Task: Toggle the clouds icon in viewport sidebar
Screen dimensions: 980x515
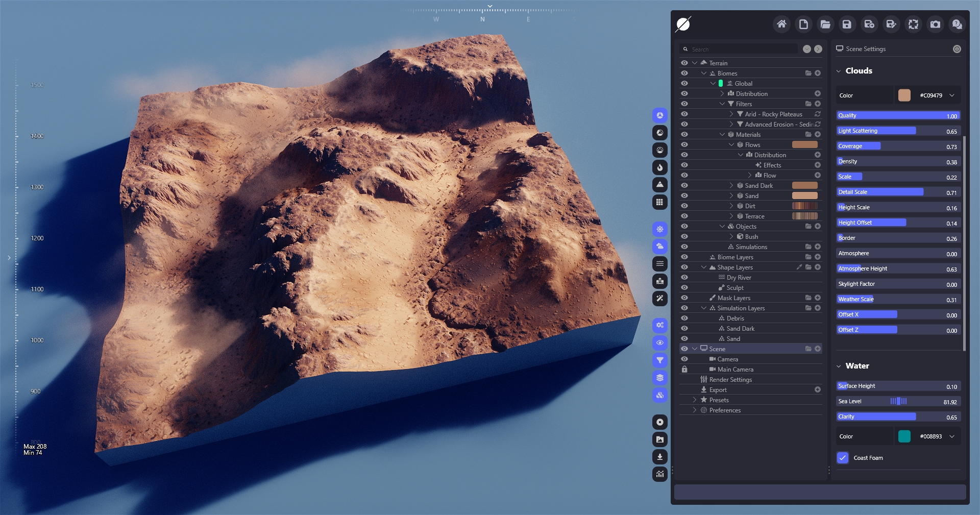Action: [x=660, y=247]
